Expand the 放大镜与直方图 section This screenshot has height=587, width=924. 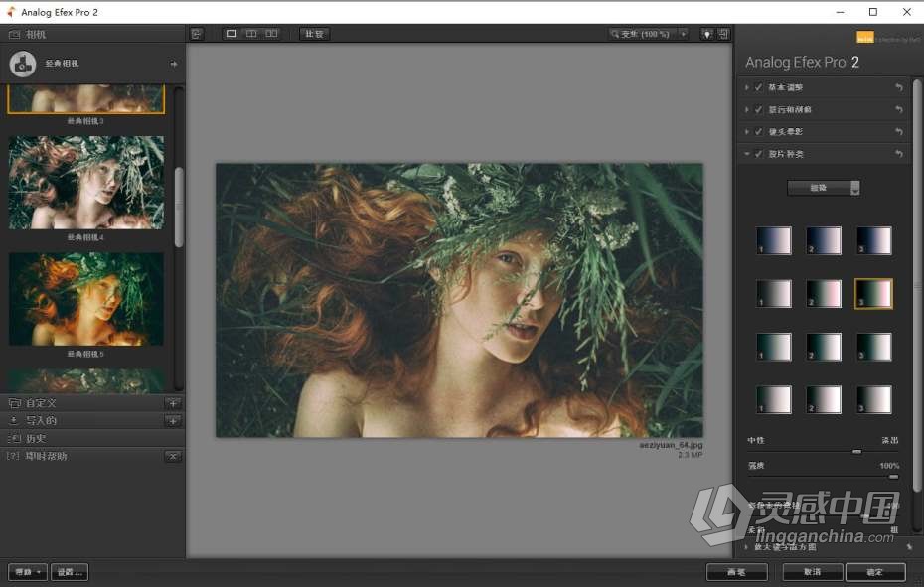(x=747, y=547)
